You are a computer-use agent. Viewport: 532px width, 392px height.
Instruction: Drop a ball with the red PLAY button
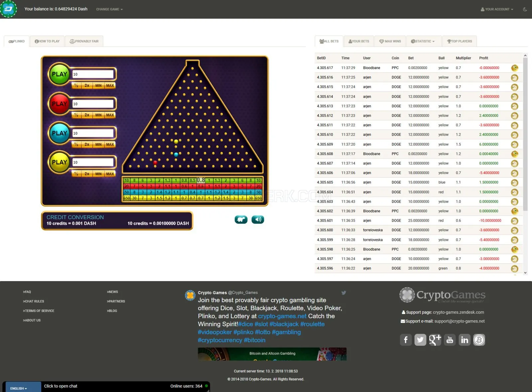tap(60, 104)
